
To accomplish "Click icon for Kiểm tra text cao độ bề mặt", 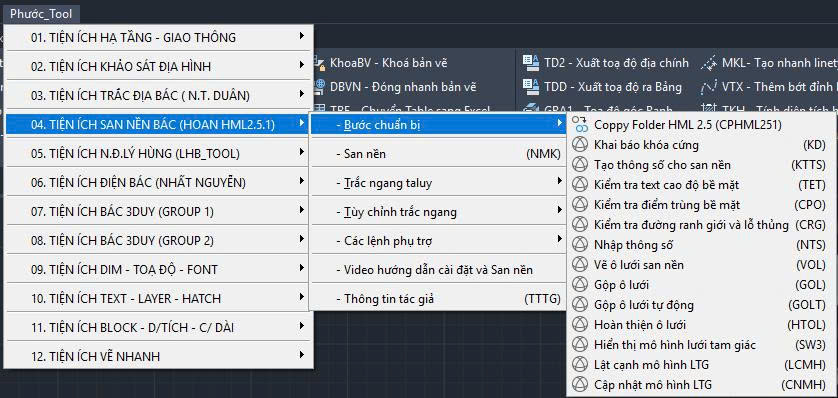I will coord(580,185).
